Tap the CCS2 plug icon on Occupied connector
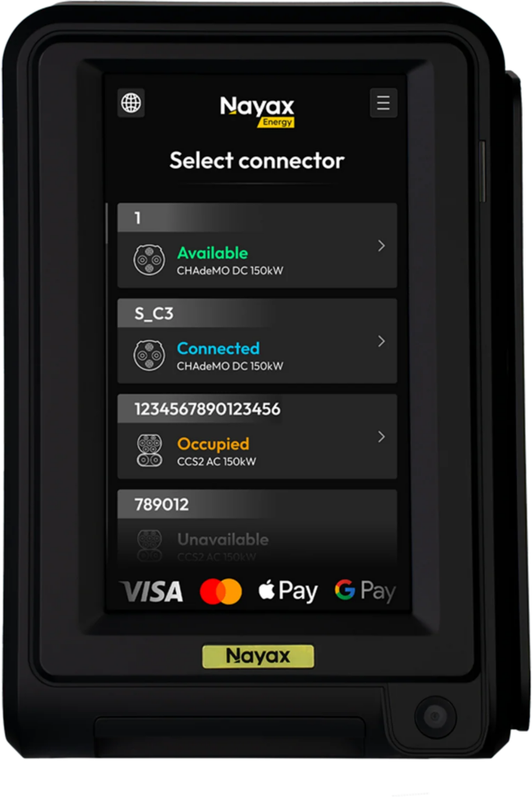Viewport: 532px width, 797px height. coord(149,451)
